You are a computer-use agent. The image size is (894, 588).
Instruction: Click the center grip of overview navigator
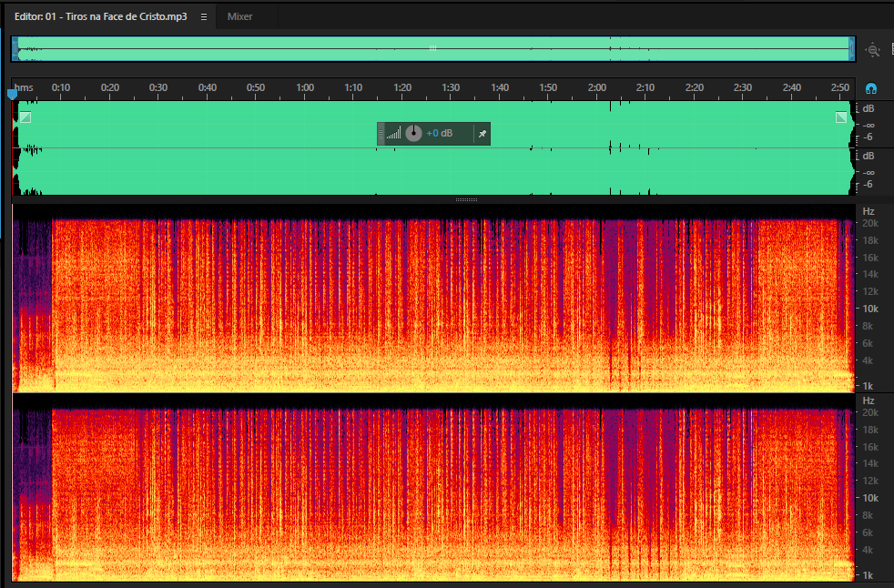432,48
